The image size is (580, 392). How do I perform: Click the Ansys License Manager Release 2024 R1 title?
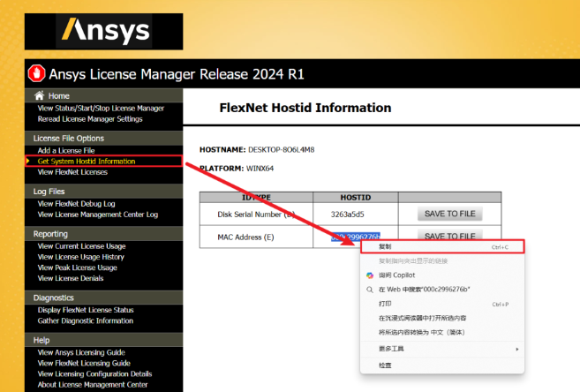pos(177,74)
